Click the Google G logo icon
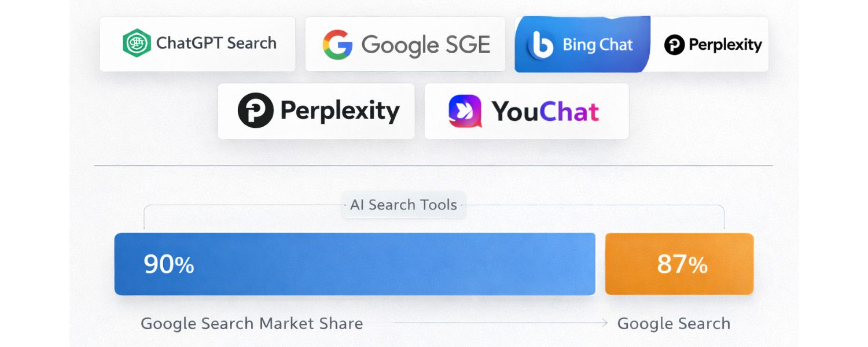Viewport: 868px width, 347px height. tap(337, 45)
